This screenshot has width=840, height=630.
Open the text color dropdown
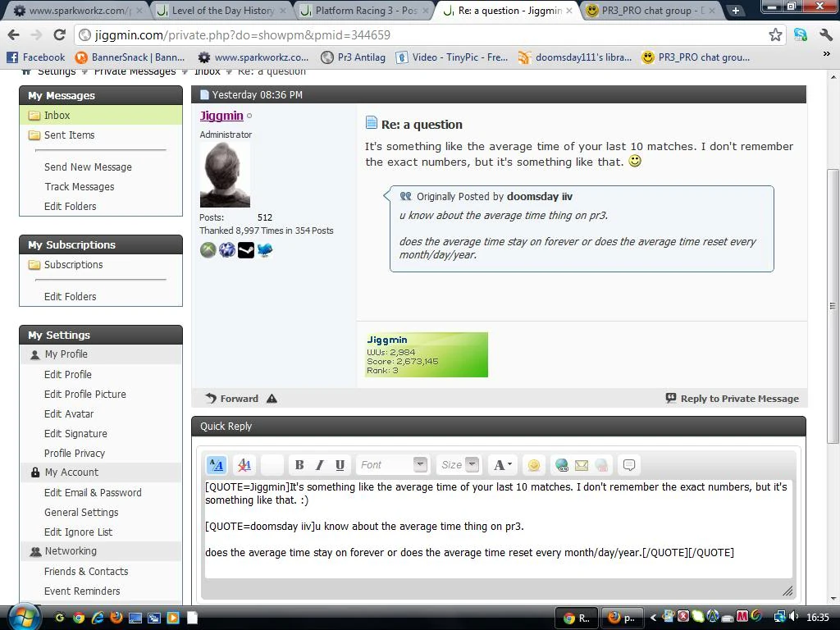click(501, 465)
